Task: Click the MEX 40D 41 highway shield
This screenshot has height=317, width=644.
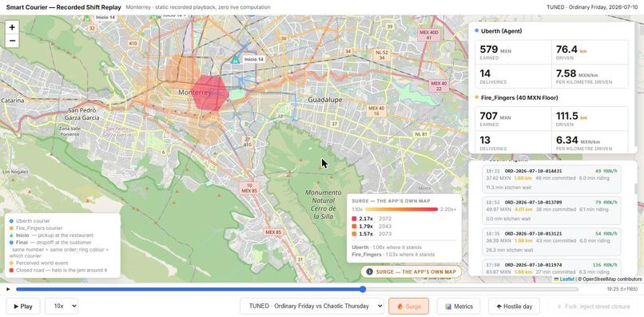Action: pyautogui.click(x=429, y=35)
